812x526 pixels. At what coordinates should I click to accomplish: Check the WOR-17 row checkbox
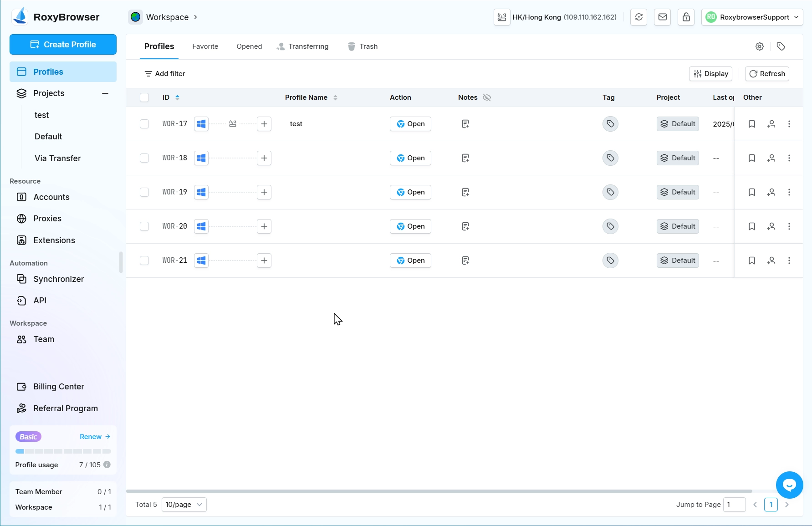[x=144, y=124]
